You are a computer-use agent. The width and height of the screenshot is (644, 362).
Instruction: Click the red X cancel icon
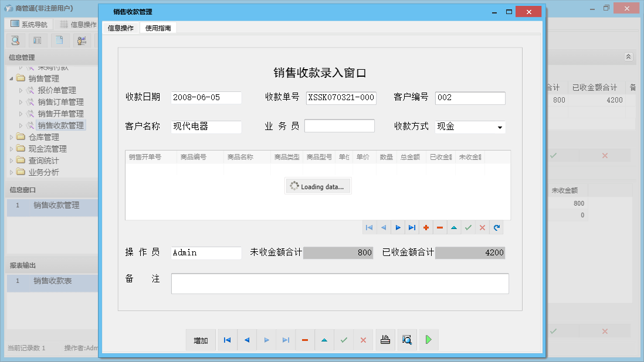point(482,227)
